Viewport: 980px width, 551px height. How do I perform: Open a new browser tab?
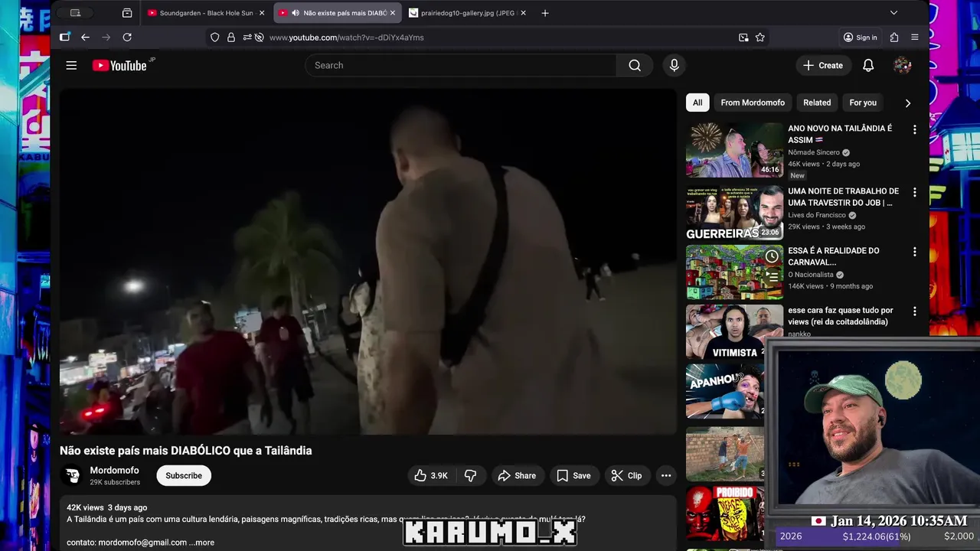click(x=545, y=13)
